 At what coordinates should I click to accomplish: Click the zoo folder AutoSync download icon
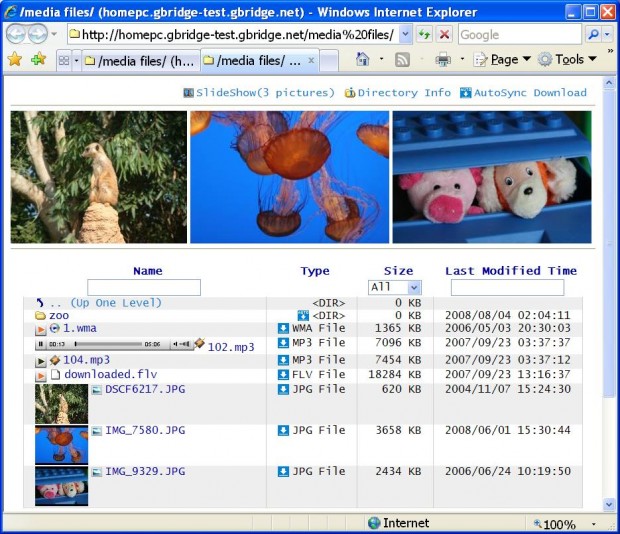click(x=303, y=315)
